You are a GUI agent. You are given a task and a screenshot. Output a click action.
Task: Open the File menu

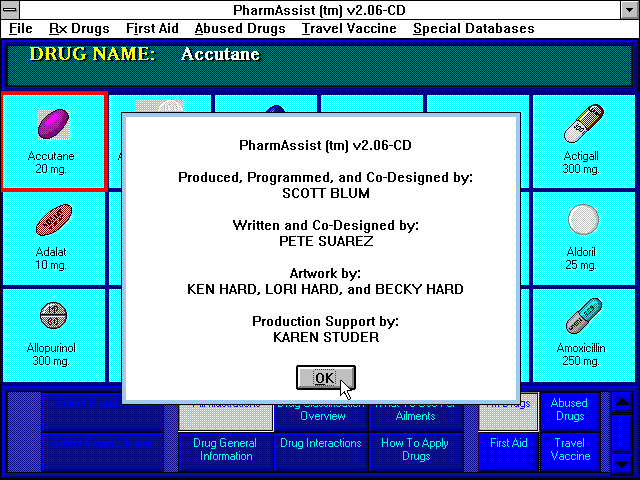tap(20, 29)
